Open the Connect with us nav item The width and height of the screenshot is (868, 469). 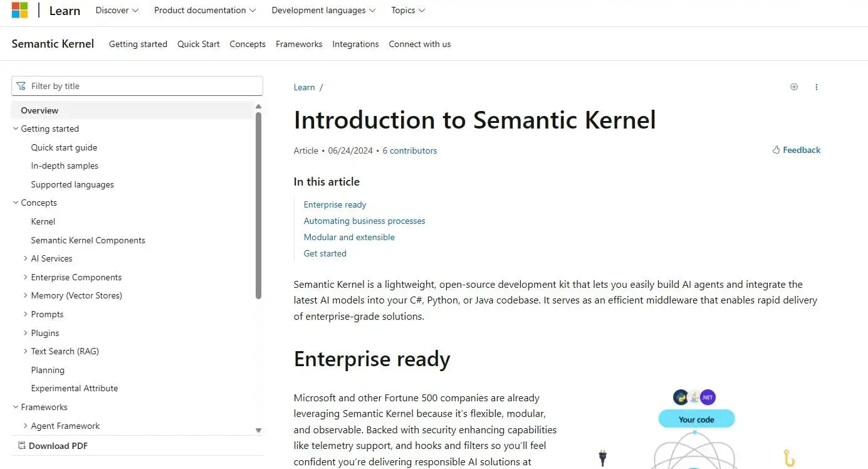tap(420, 44)
